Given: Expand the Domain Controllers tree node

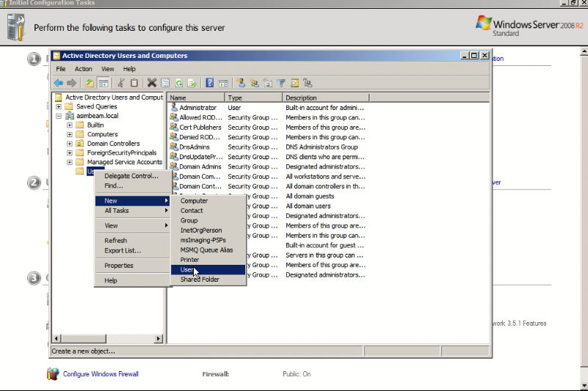Looking at the screenshot, I should pos(70,144).
